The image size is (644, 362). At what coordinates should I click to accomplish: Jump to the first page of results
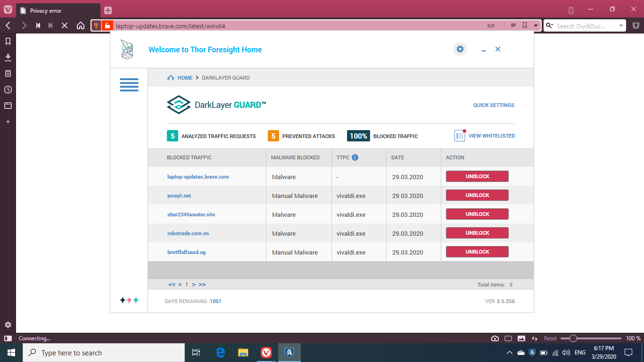172,285
